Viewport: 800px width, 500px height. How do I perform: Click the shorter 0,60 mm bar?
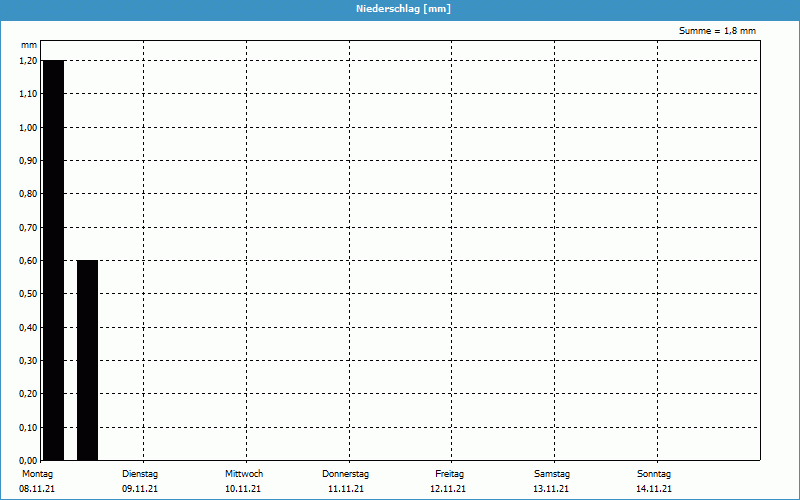[87, 360]
